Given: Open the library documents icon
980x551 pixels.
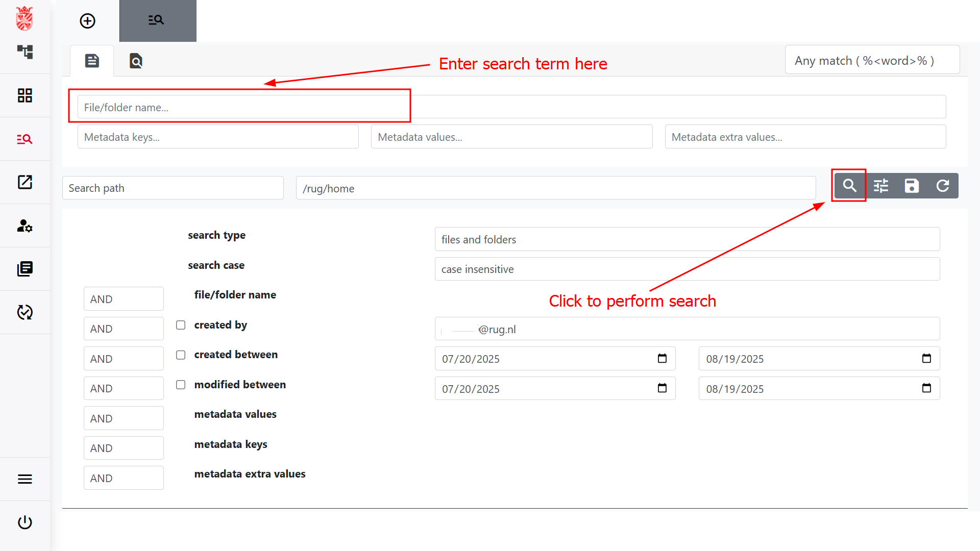Looking at the screenshot, I should coord(25,269).
